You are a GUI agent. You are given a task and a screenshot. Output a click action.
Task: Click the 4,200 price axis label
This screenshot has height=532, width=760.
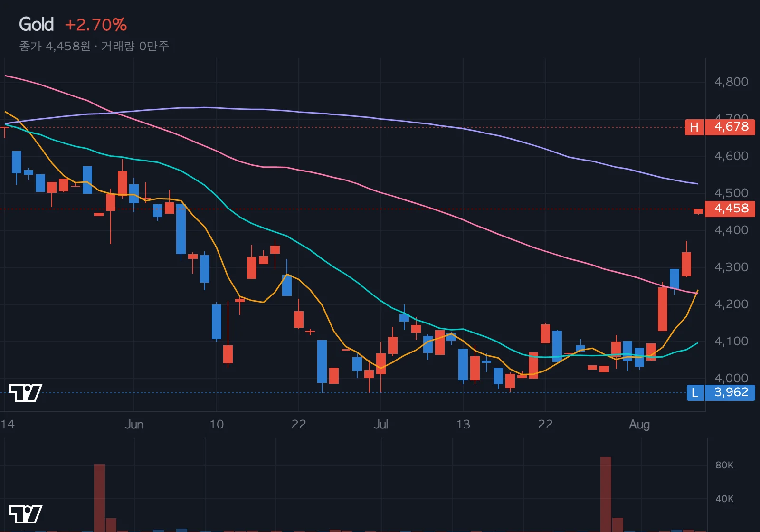pyautogui.click(x=731, y=304)
